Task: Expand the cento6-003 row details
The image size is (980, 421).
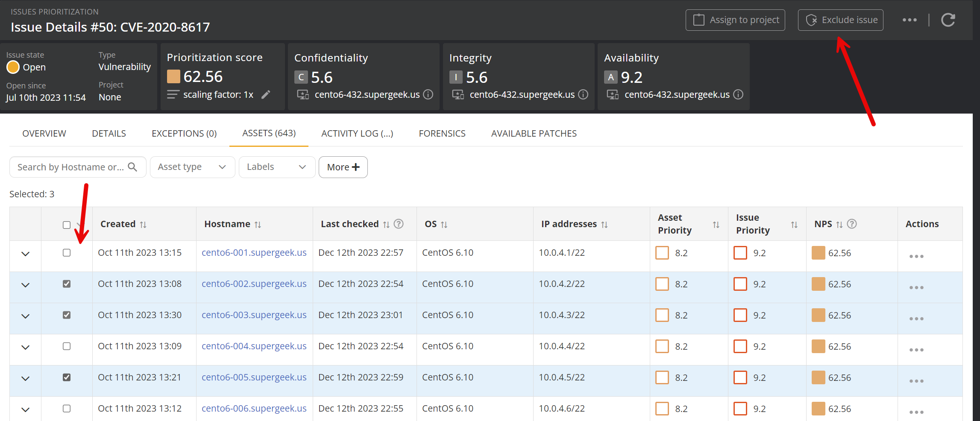Action: coord(26,316)
